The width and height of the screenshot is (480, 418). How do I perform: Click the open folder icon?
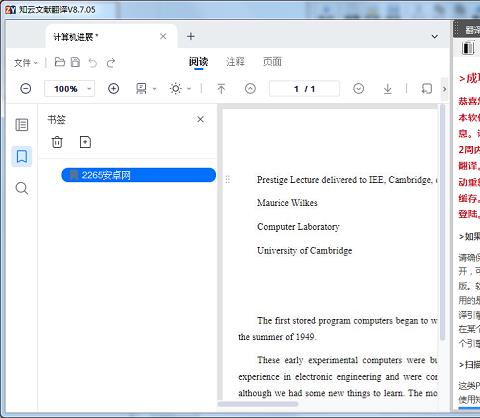tap(60, 62)
